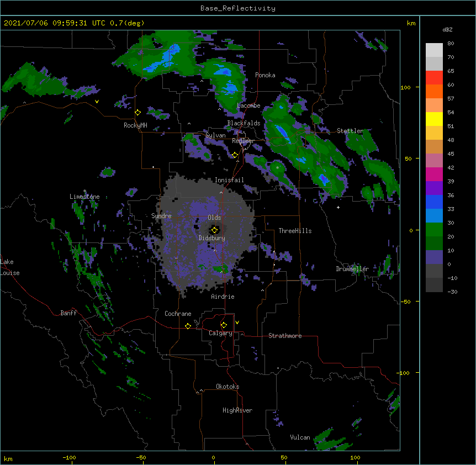The height and width of the screenshot is (465, 476).
Task: Pick the orange 60-57 dBZ legend swatch
Action: 434,91
